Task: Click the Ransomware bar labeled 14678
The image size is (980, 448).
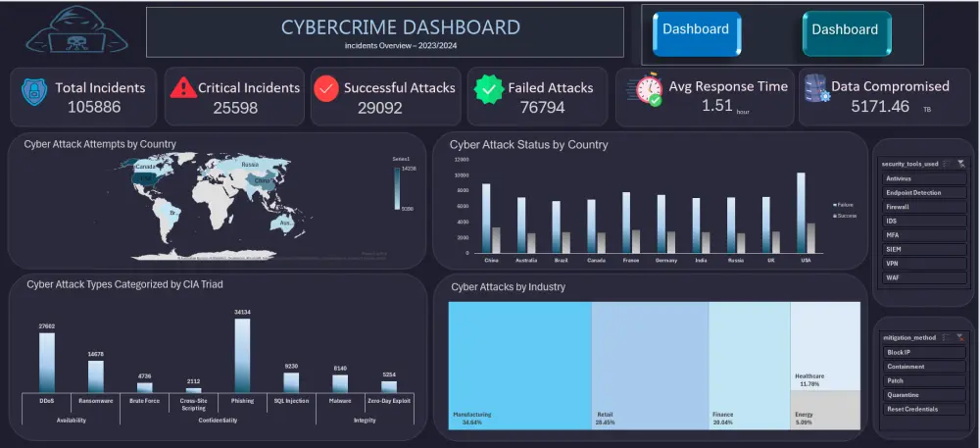Action: click(96, 376)
